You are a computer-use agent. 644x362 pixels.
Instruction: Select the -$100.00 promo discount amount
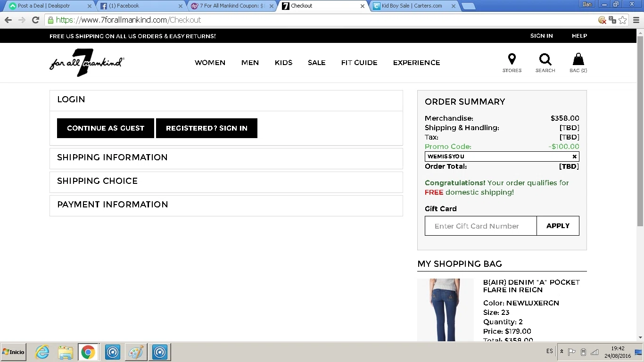pos(564,147)
